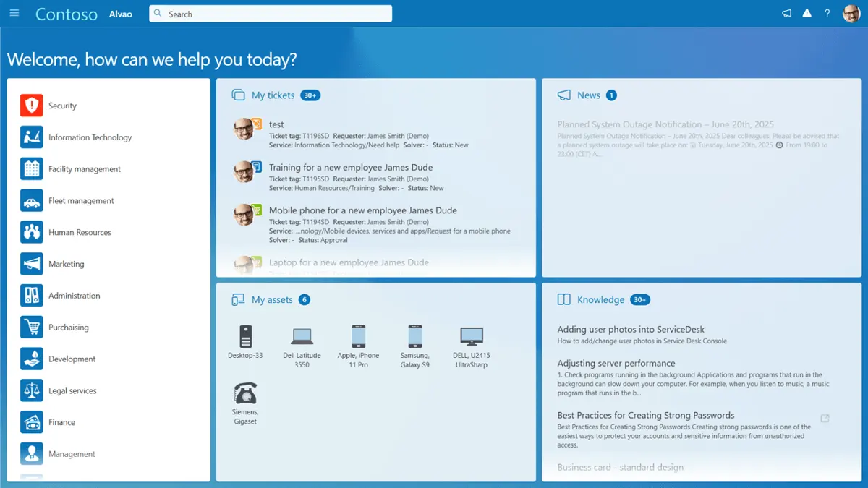Open the hamburger navigation menu
868x488 pixels.
(x=15, y=14)
